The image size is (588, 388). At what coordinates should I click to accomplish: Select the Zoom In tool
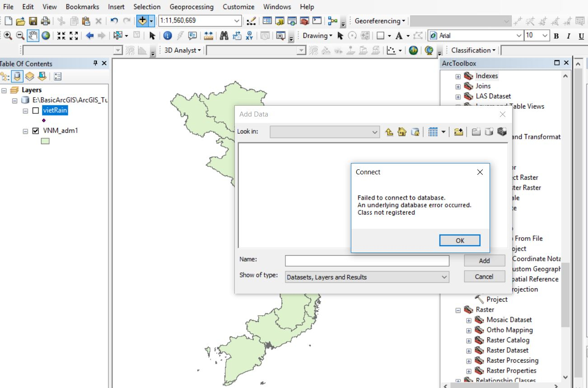[x=8, y=36]
